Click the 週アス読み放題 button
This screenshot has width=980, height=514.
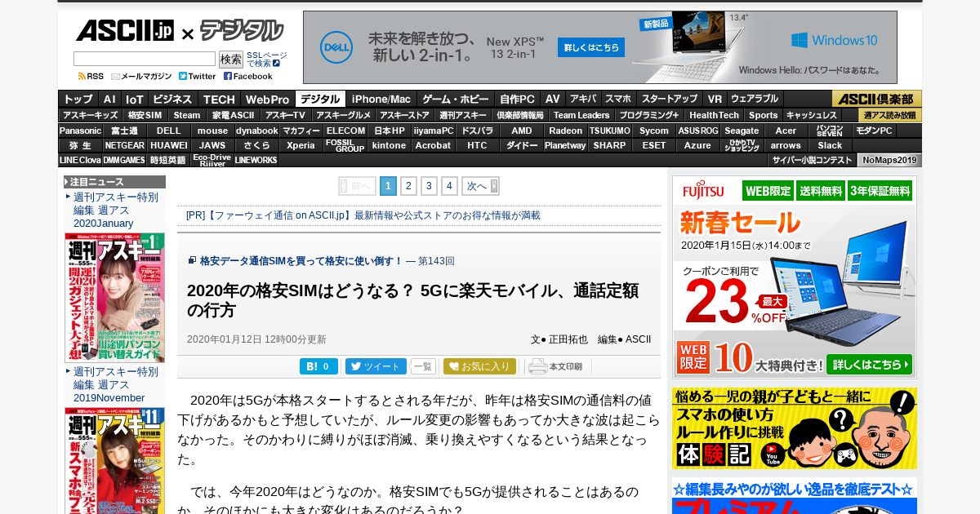pyautogui.click(x=890, y=115)
